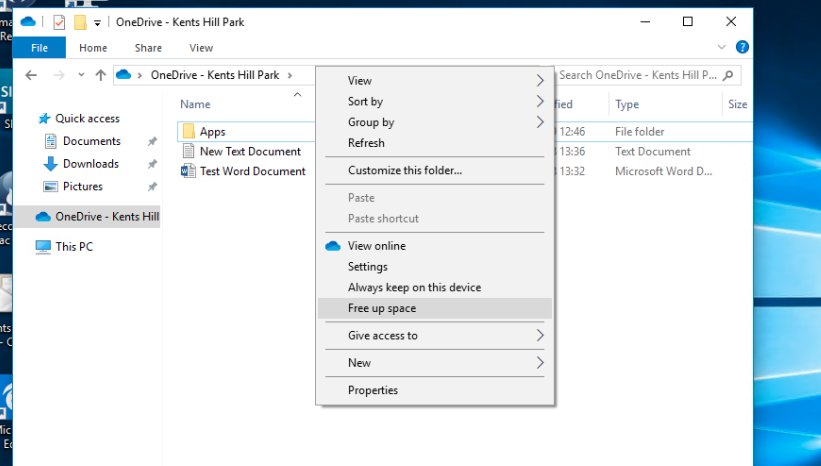Click the pin icon next to Pictures
The width and height of the screenshot is (821, 466).
pyautogui.click(x=152, y=186)
